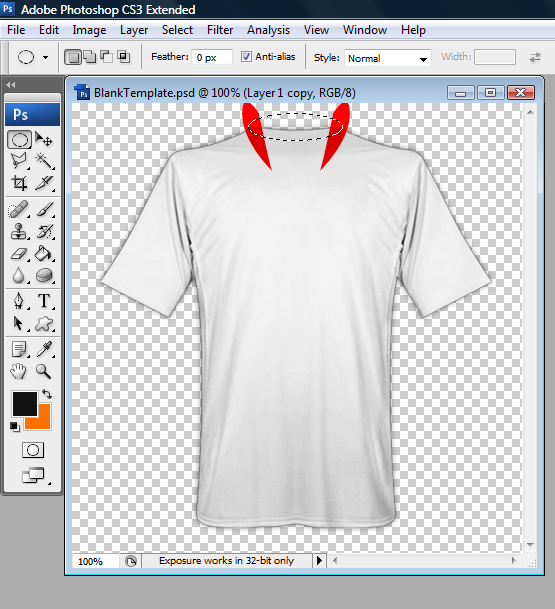Open the Layer menu
Screen dimensions: 555x609
[134, 30]
